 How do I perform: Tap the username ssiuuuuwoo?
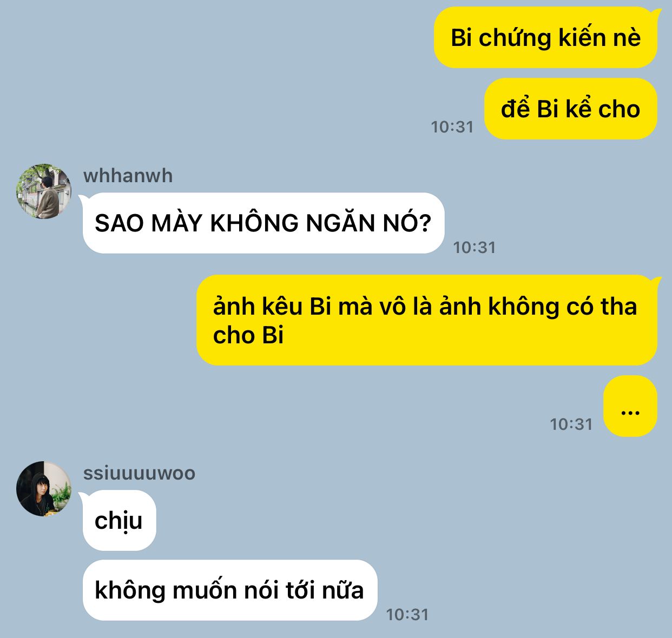click(139, 473)
